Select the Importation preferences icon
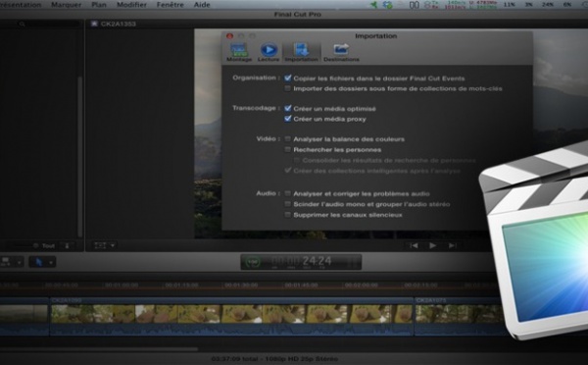 click(301, 52)
